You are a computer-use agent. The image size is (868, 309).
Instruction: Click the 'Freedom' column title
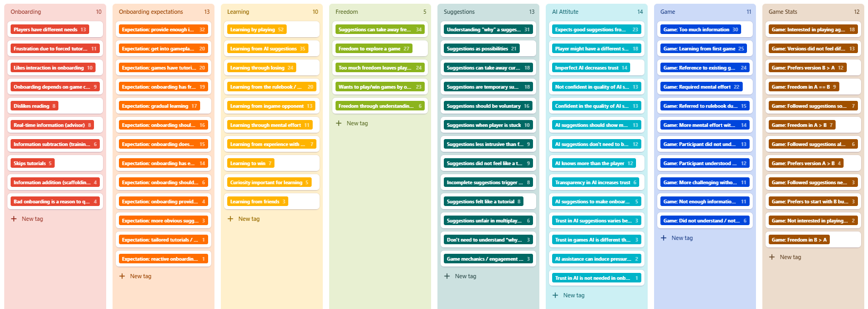pyautogui.click(x=347, y=12)
